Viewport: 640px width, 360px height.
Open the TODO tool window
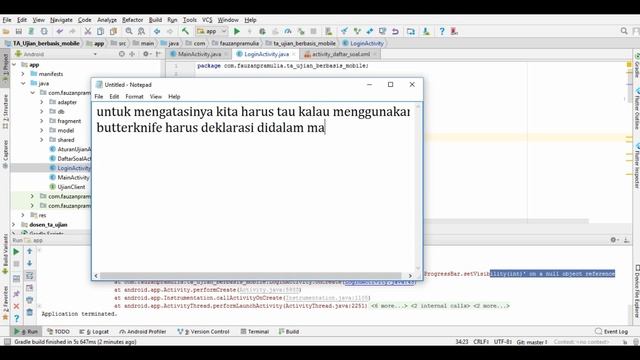[x=58, y=331]
